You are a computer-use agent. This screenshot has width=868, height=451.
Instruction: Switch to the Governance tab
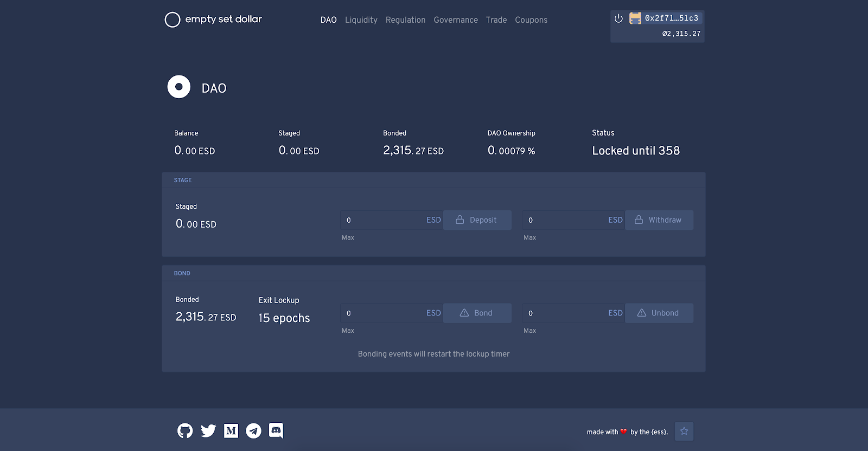tap(456, 20)
